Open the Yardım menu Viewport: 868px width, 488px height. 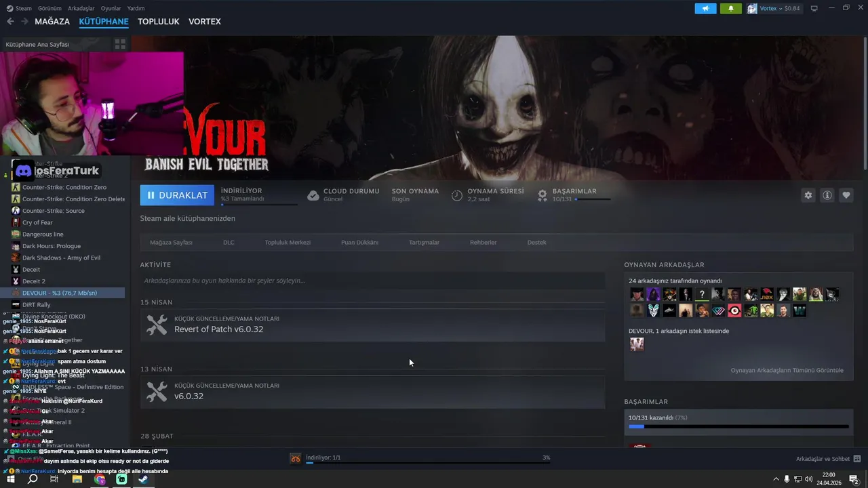tap(136, 8)
